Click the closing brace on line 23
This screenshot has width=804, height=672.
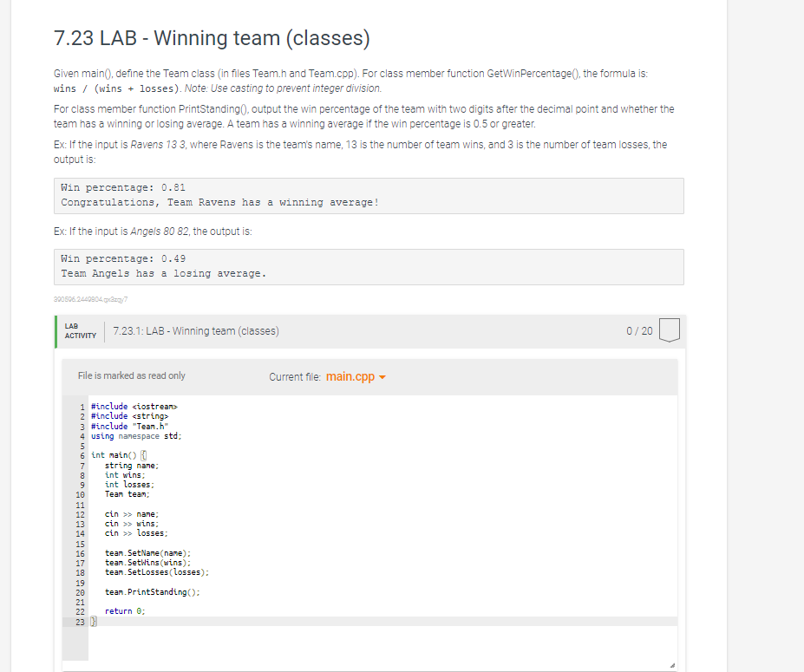(x=94, y=621)
